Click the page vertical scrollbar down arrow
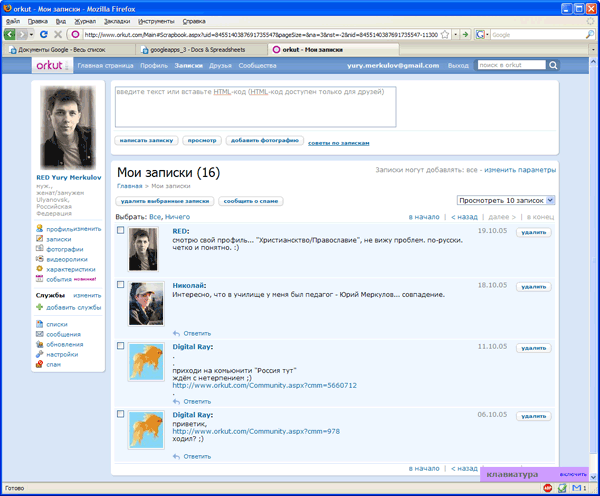Viewport: 600px width, 496px height. (x=593, y=477)
